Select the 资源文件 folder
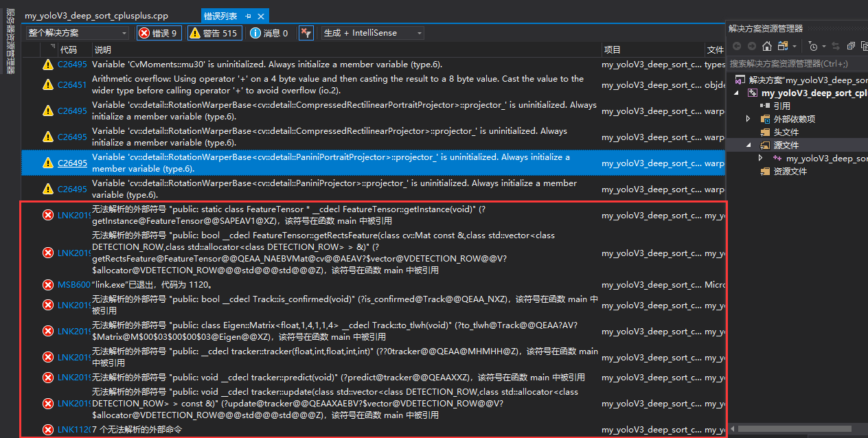Screen dimensions: 868x438 click(790, 171)
